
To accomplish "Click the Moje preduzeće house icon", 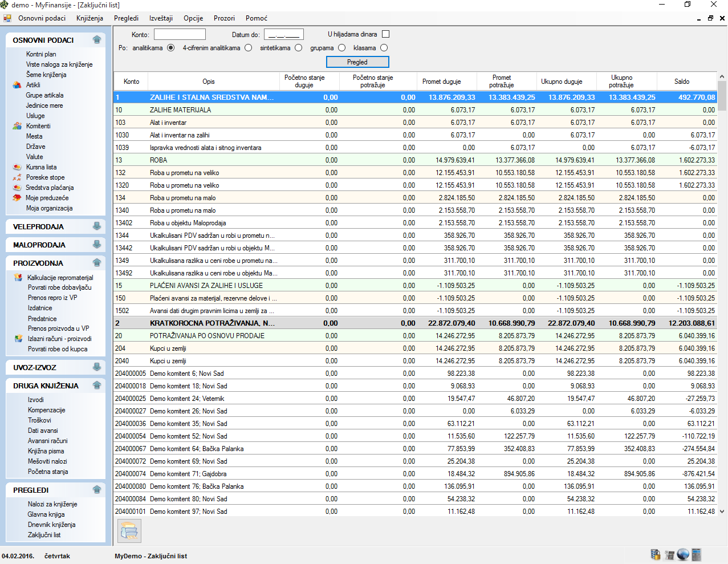I will pos(17,198).
